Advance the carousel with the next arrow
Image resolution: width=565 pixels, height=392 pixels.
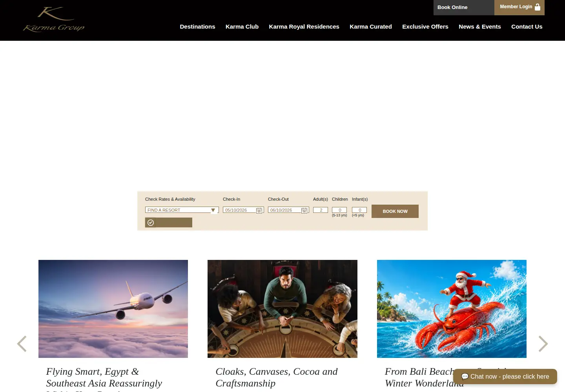click(x=543, y=344)
